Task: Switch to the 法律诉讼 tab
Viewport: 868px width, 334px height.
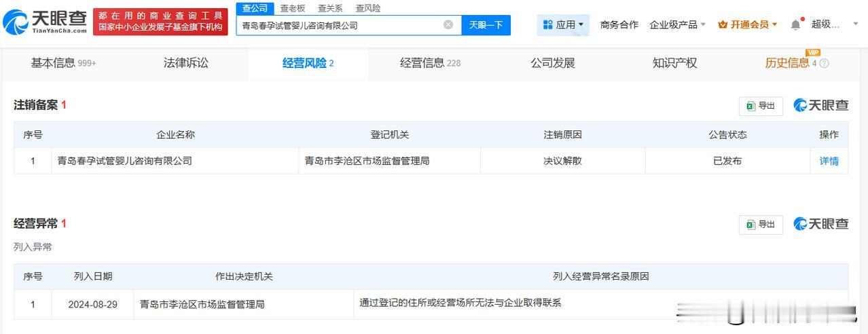Action: (x=186, y=63)
